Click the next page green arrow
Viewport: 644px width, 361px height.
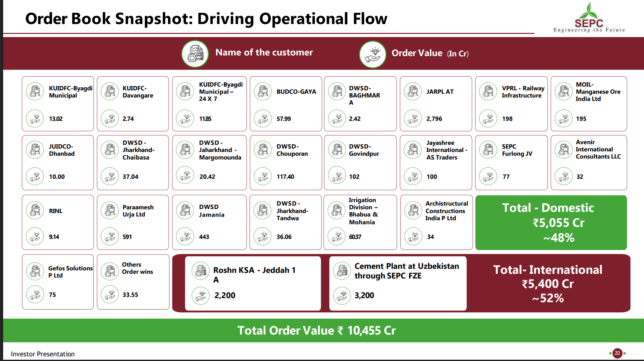625,353
